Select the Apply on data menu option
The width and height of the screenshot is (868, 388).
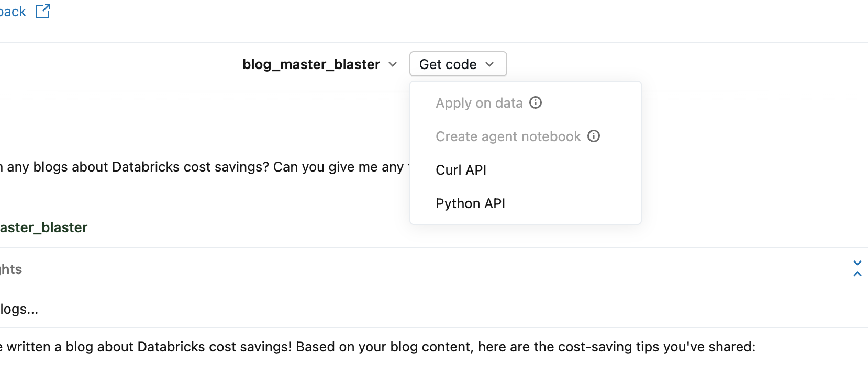click(479, 103)
